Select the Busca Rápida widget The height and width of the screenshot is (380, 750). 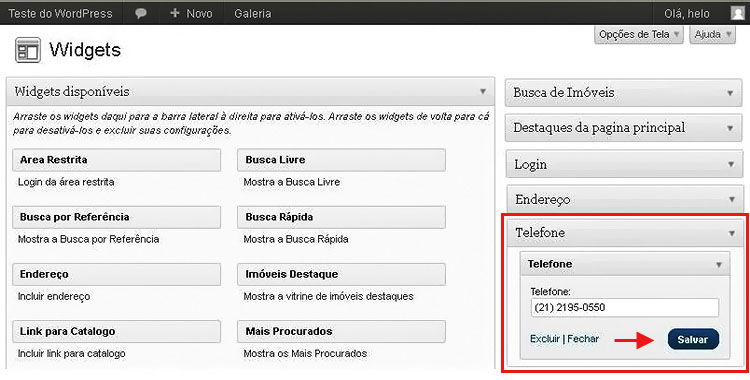pyautogui.click(x=342, y=217)
